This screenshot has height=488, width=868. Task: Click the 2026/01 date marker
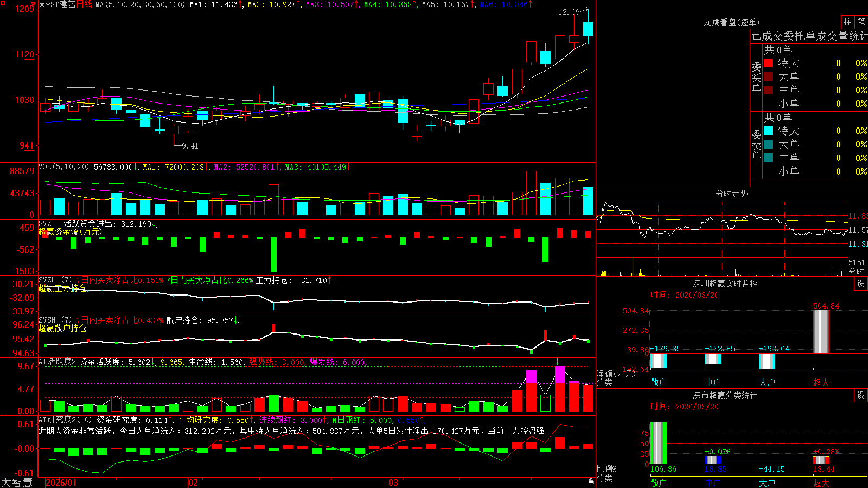(x=61, y=483)
